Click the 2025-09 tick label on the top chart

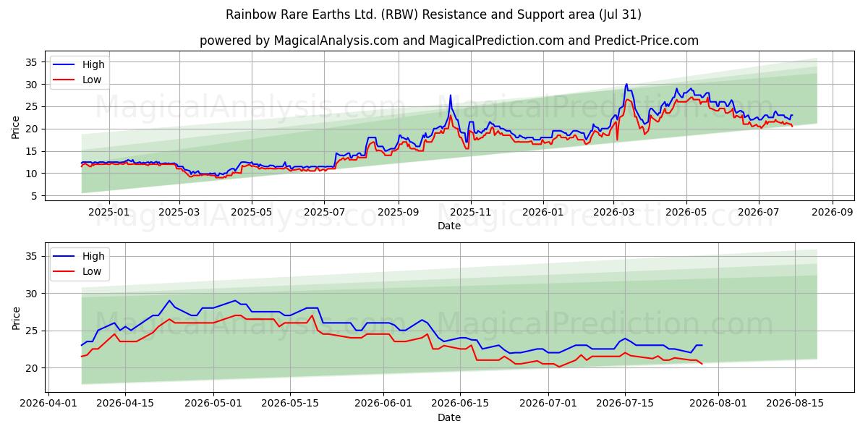point(399,213)
